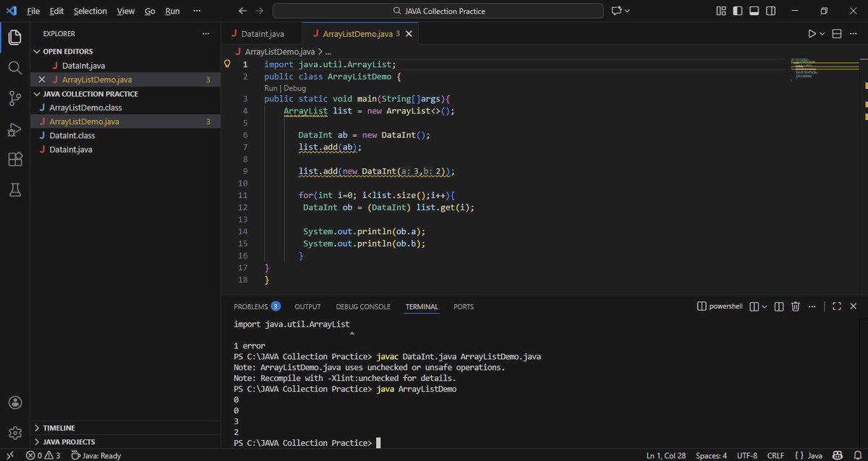Toggle the bottom panel visibility
This screenshot has width=868, height=461.
(753, 11)
